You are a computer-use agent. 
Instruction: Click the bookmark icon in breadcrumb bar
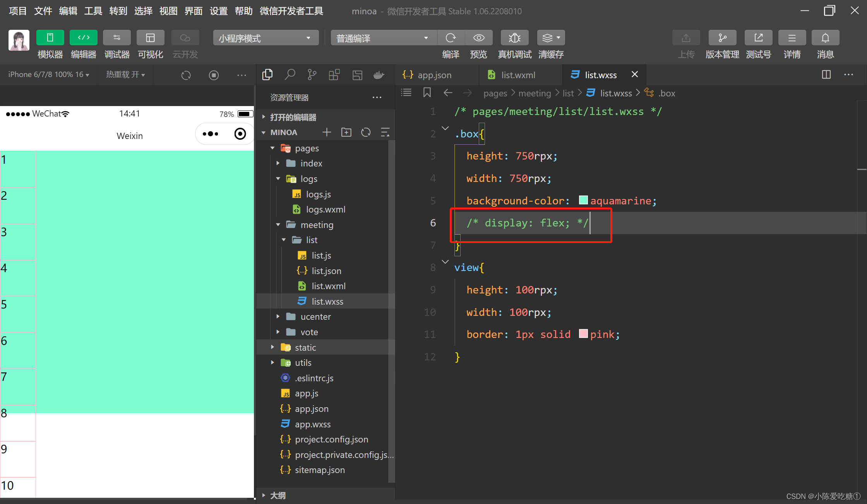[427, 93]
